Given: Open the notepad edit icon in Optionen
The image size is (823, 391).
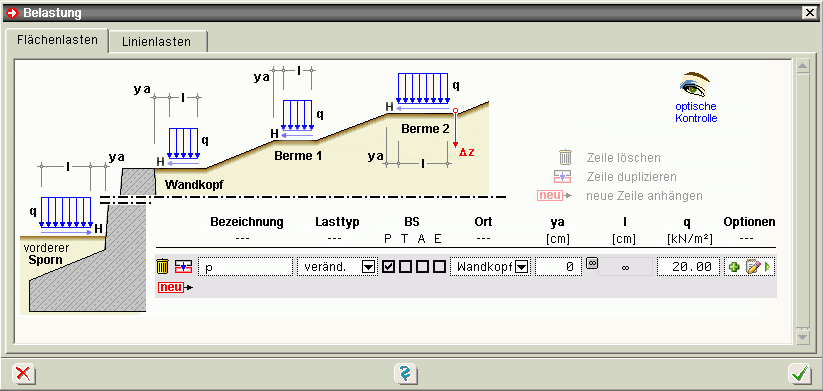Looking at the screenshot, I should (x=753, y=267).
